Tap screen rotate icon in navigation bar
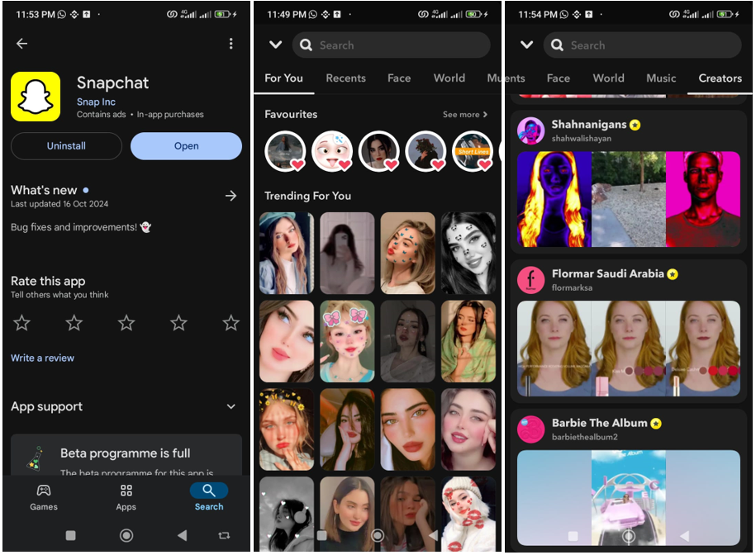 (224, 535)
